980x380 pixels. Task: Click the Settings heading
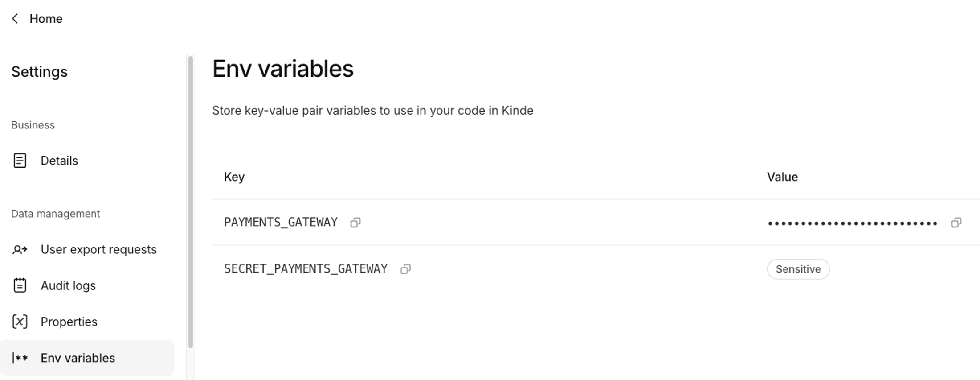(40, 71)
